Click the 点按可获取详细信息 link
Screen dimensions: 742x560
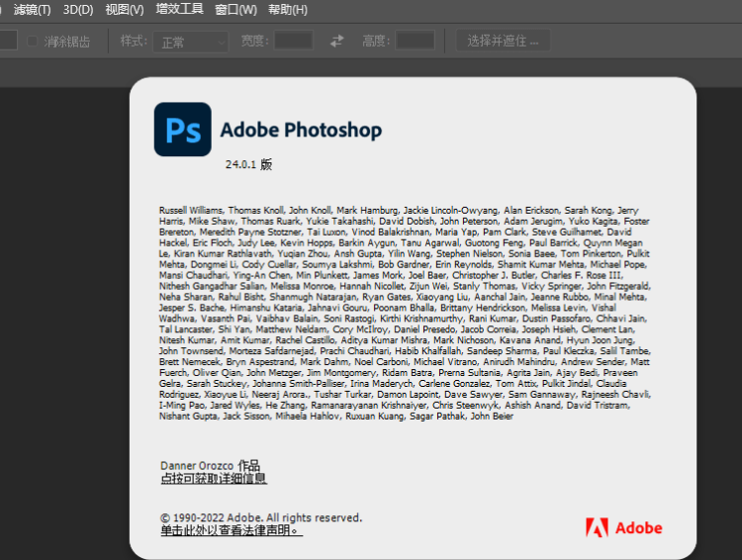pos(214,479)
